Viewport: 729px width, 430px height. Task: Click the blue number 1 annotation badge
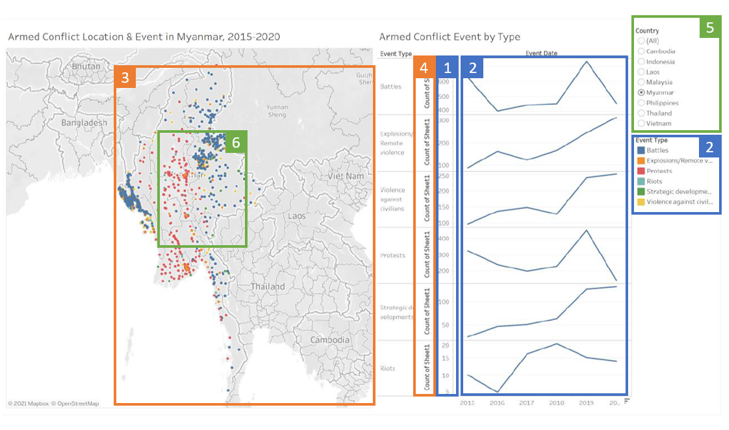pos(447,68)
